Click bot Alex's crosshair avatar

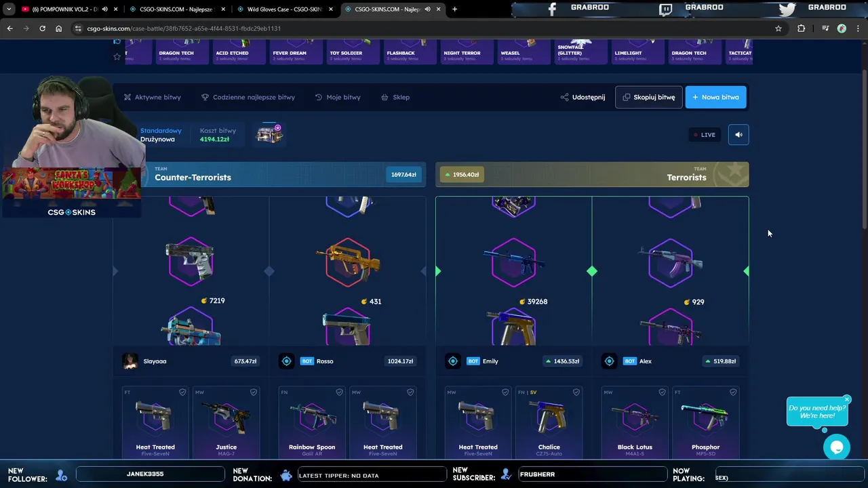tap(609, 361)
